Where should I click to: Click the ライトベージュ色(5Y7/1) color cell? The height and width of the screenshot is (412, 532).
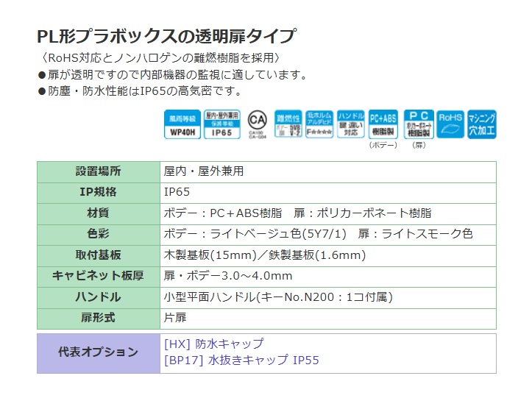click(328, 235)
